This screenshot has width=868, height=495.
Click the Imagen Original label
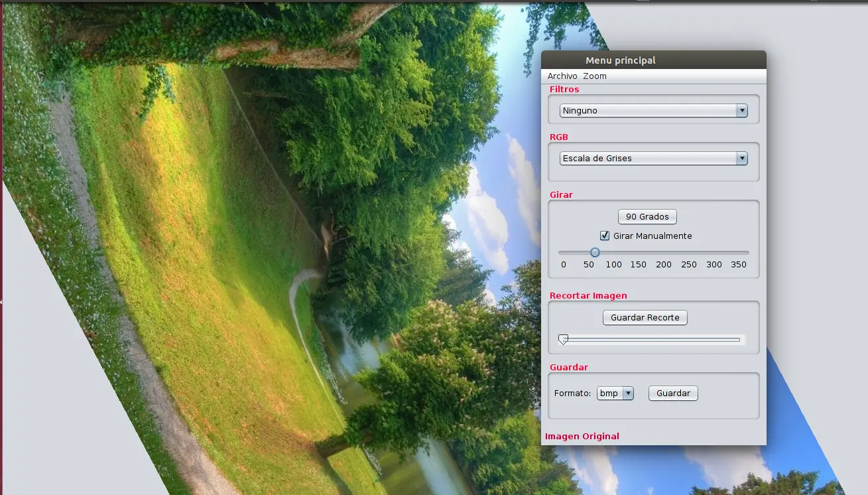(582, 437)
